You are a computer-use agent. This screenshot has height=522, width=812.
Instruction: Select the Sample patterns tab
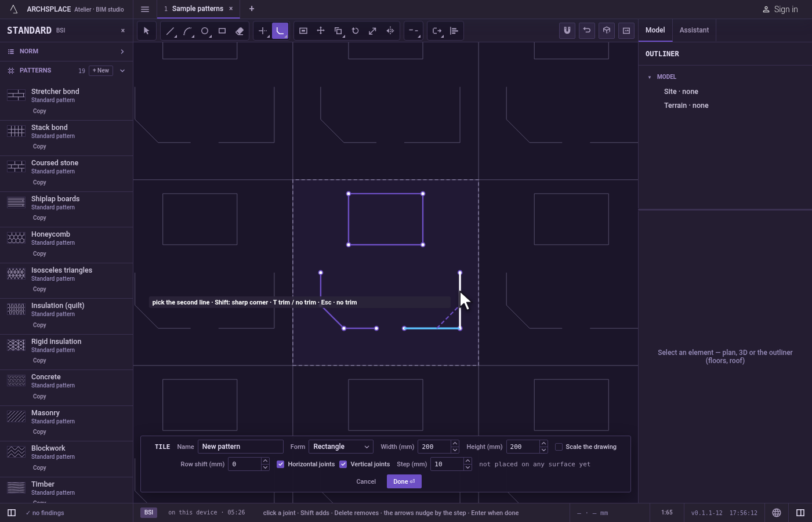197,9
